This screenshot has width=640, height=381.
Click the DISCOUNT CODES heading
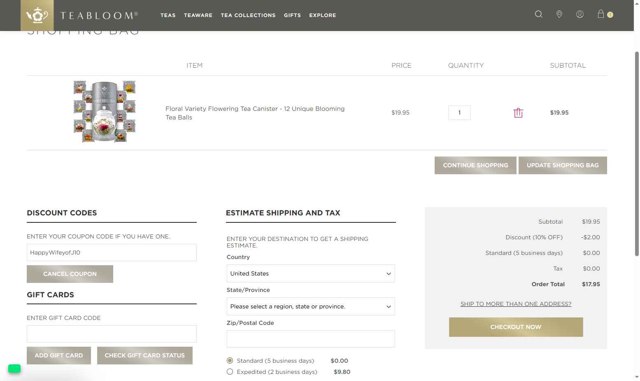coord(62,213)
